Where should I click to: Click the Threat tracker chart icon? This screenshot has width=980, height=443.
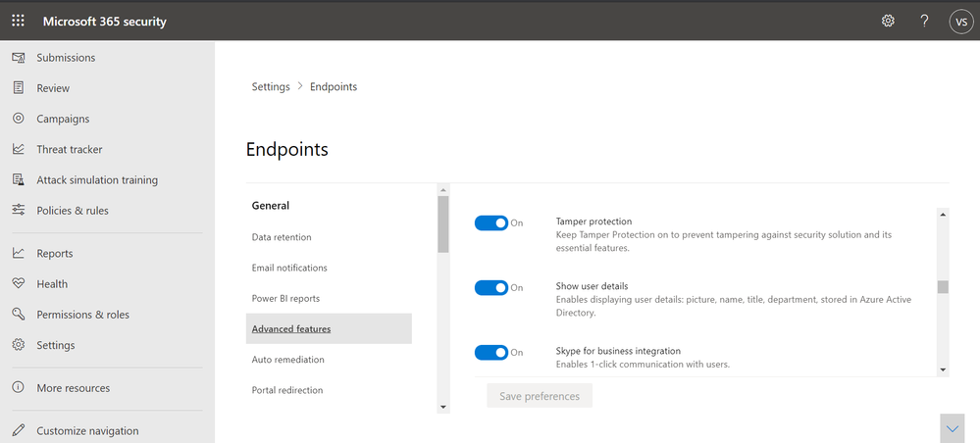(x=18, y=149)
